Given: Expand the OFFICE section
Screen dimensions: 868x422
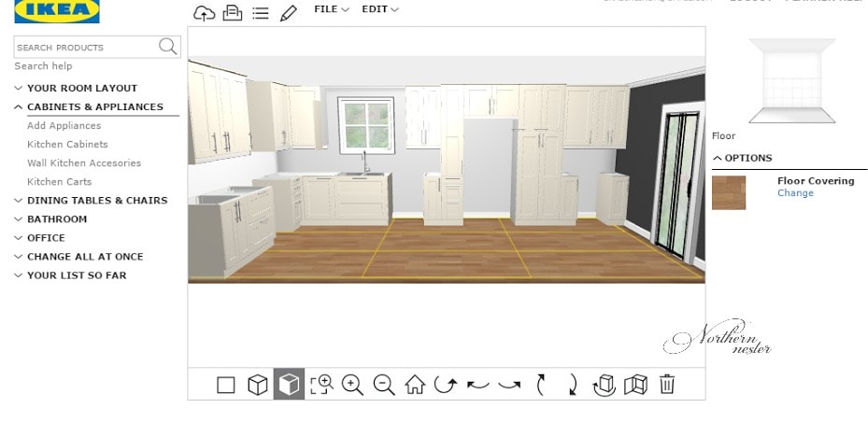Looking at the screenshot, I should tap(39, 238).
